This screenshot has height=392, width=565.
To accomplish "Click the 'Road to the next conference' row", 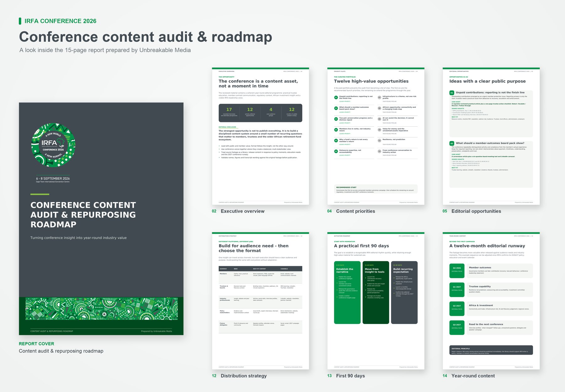I will (x=500, y=327).
